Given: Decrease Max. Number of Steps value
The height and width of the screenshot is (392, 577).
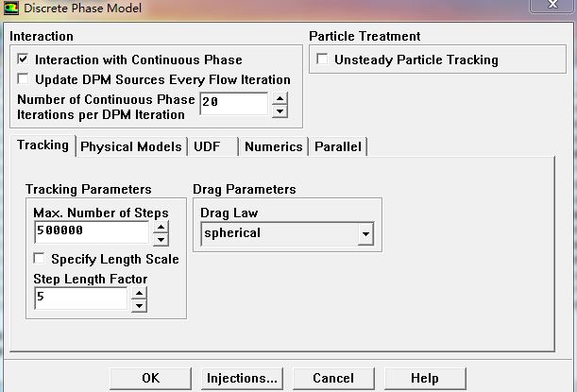Looking at the screenshot, I should tap(161, 239).
